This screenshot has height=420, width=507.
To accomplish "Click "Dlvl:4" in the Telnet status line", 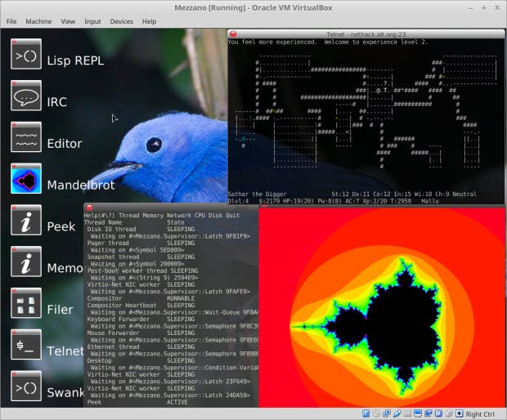I will pos(238,201).
